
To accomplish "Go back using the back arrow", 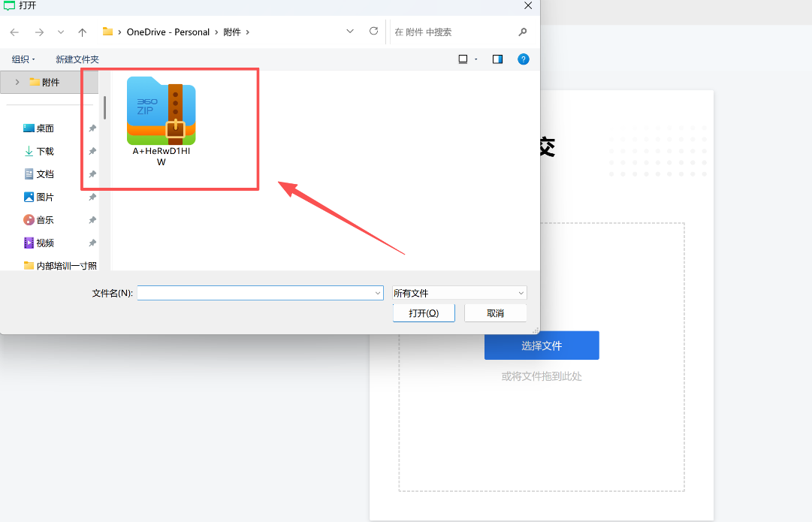I will 15,32.
